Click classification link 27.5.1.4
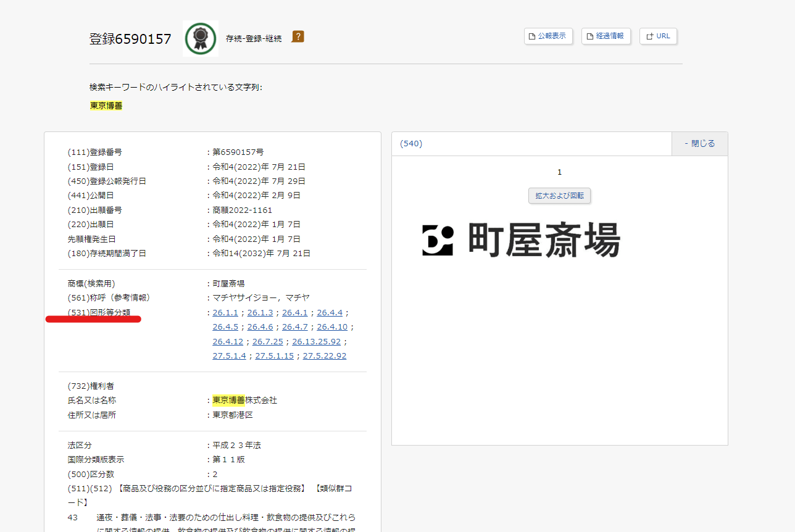The width and height of the screenshot is (795, 532). 229,356
